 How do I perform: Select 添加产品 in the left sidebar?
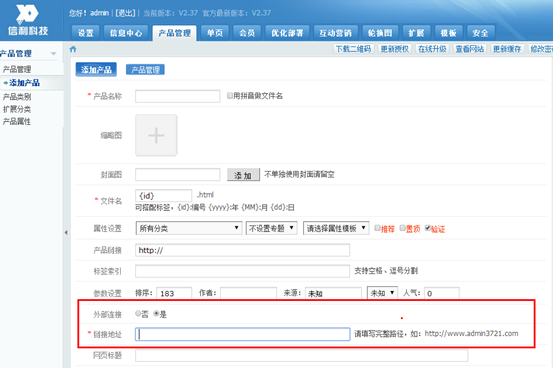24,83
